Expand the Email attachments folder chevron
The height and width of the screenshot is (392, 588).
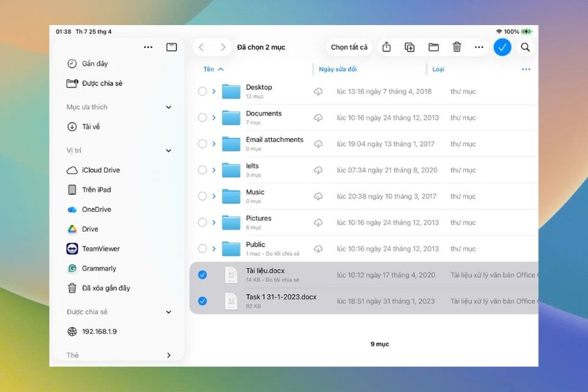[214, 143]
